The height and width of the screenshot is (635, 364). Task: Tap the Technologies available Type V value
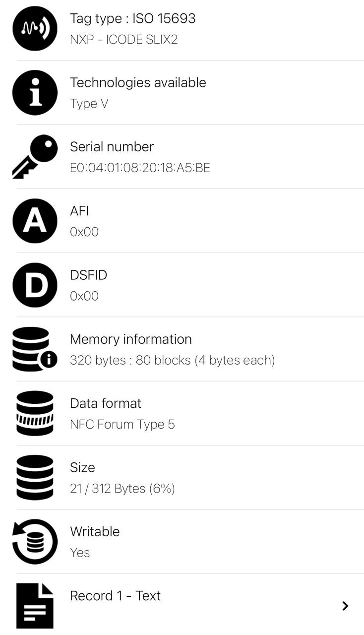[x=89, y=104]
